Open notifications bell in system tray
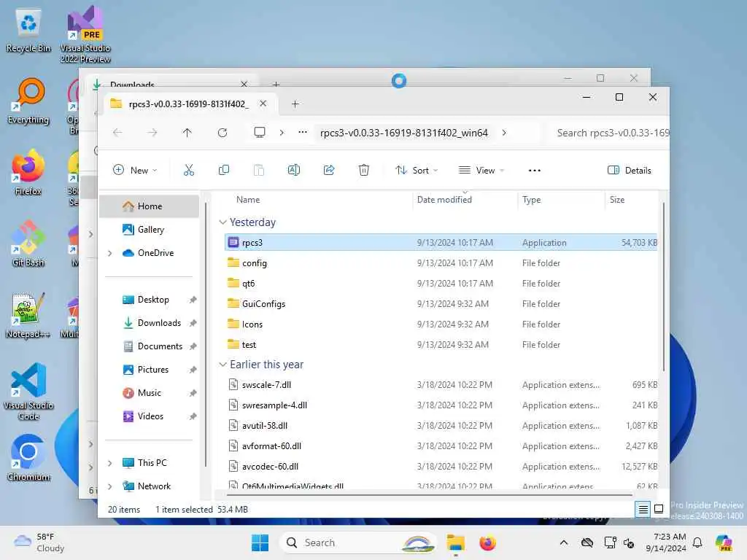This screenshot has width=747, height=560. point(697,542)
